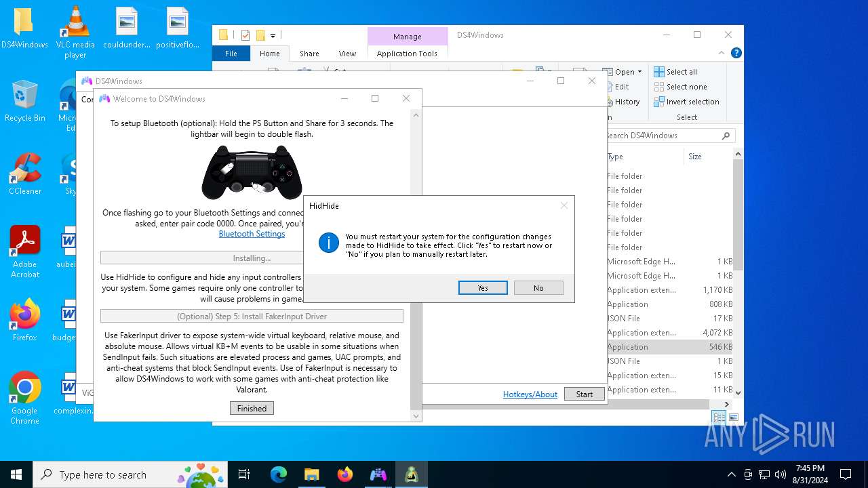Click Yes to restart in HidHide dialog
The height and width of the screenshot is (488, 868).
pyautogui.click(x=483, y=288)
